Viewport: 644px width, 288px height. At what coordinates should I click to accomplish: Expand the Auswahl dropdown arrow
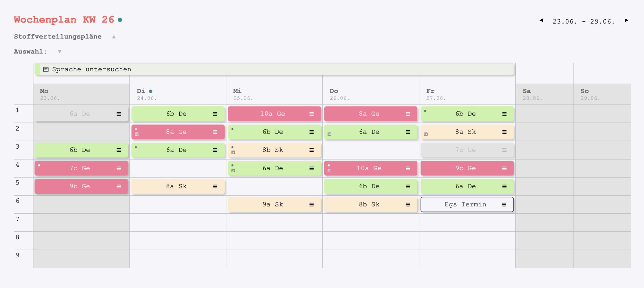(x=60, y=52)
